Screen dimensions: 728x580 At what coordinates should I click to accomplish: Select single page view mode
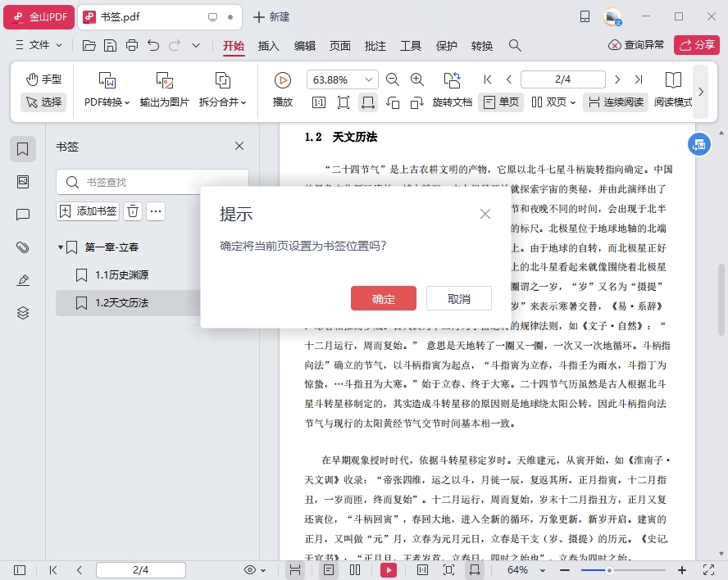(500, 102)
